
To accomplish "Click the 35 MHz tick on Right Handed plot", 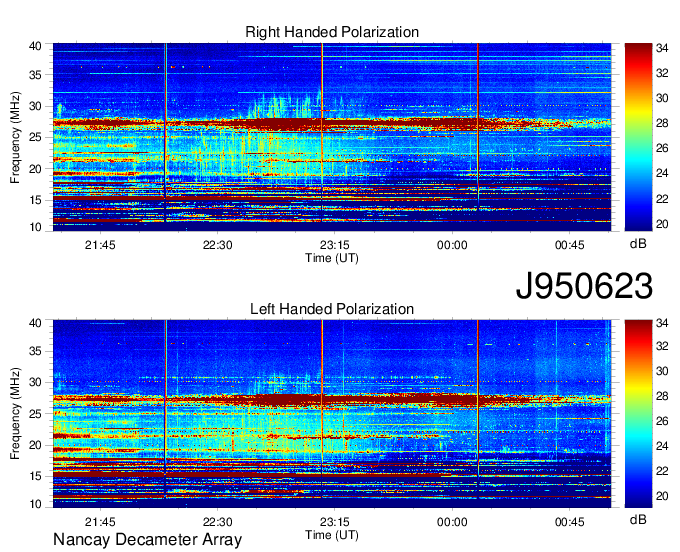I will 36,75.
